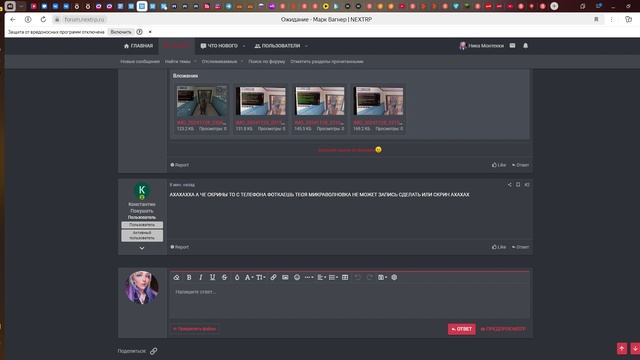Expand the ПОЛЬЗОВАТЕЛИ dropdown arrow
The height and width of the screenshot is (360, 640).
(x=307, y=46)
